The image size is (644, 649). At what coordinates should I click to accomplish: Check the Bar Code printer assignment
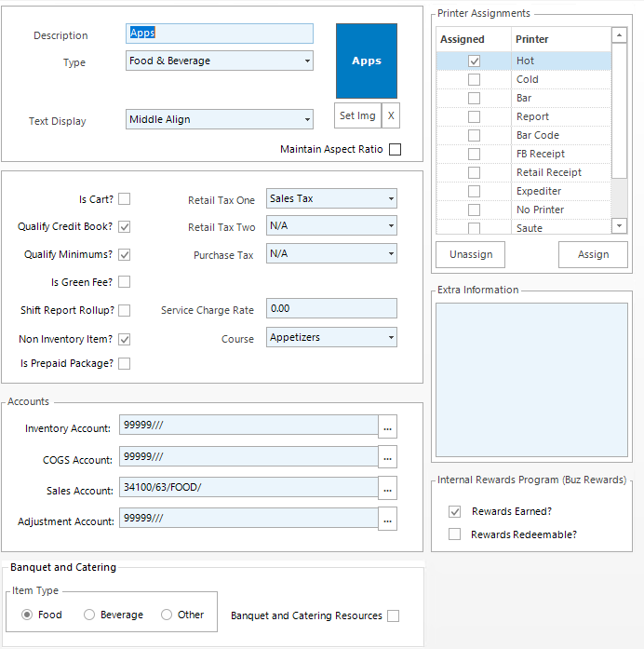474,135
